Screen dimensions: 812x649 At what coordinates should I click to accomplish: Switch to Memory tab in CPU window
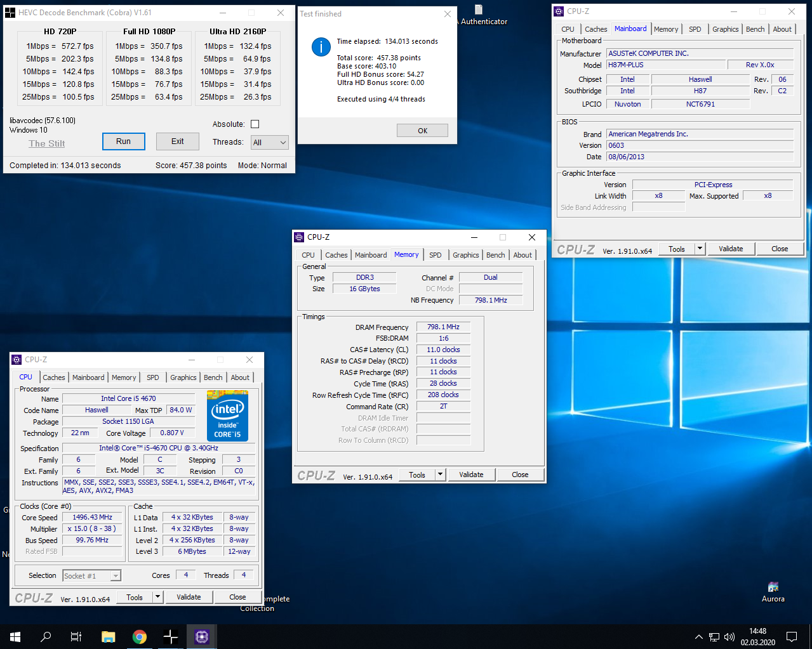[x=124, y=377]
